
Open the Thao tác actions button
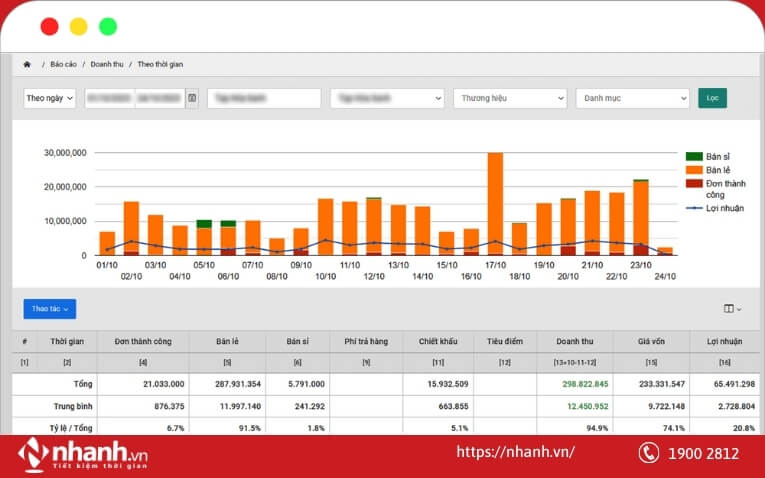click(x=49, y=309)
